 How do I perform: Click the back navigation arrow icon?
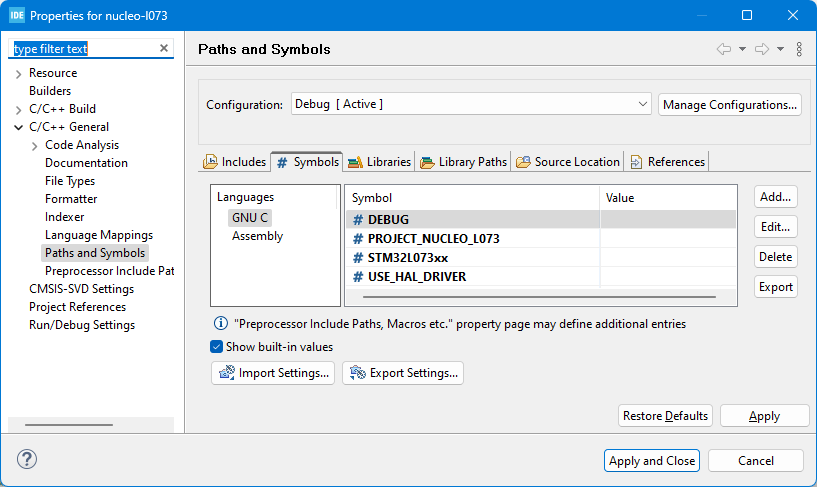point(724,49)
